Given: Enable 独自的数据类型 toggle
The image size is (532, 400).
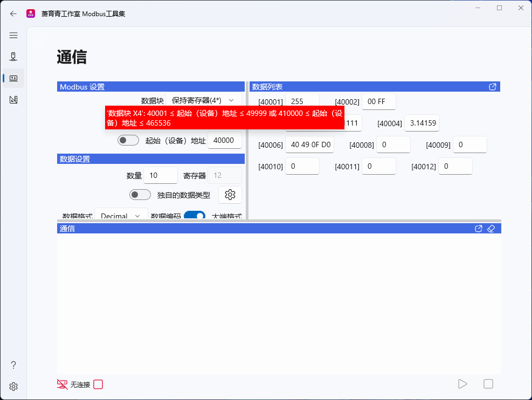Looking at the screenshot, I should [x=140, y=195].
